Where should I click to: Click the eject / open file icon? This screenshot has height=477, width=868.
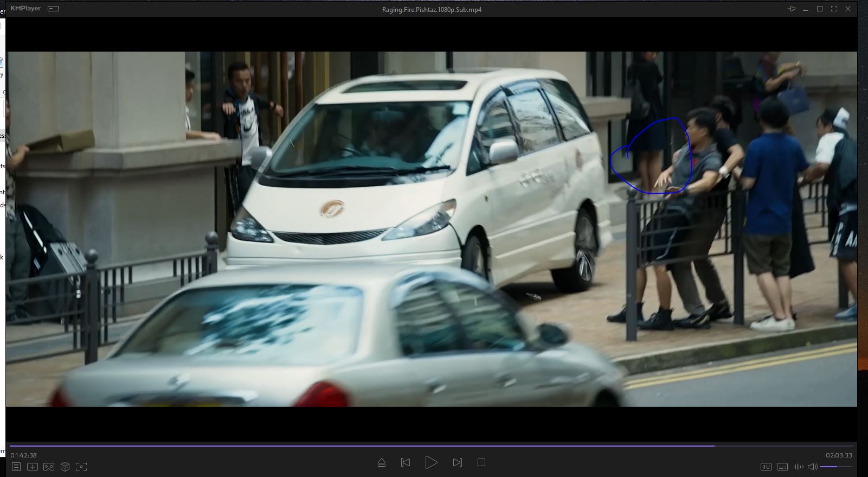coord(382,462)
